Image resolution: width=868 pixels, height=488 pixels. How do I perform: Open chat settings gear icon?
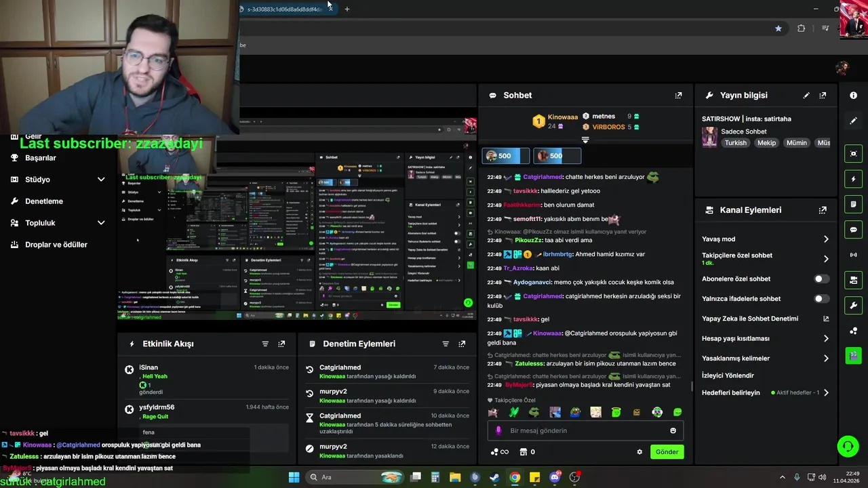[x=639, y=452]
